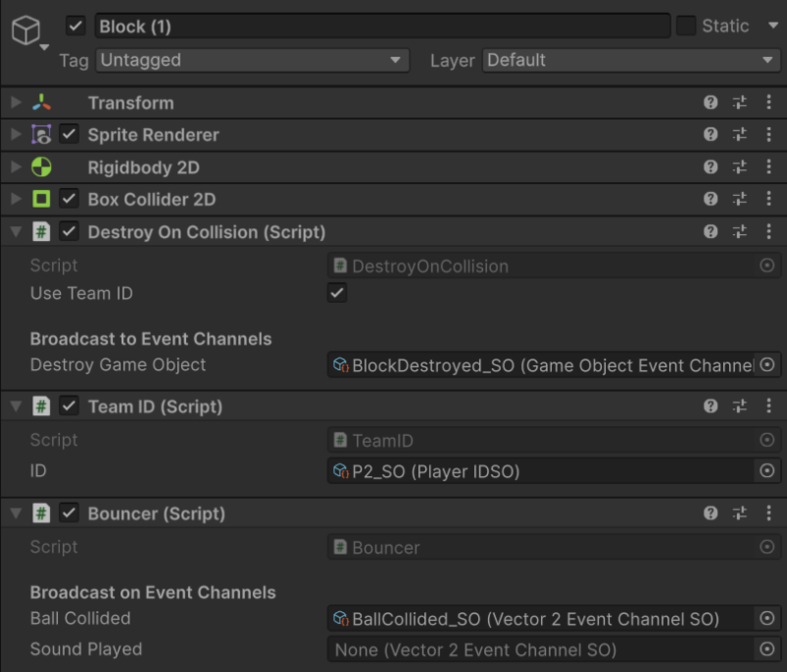Open help for Destroy On Collision script
This screenshot has width=787, height=672.
tap(710, 232)
